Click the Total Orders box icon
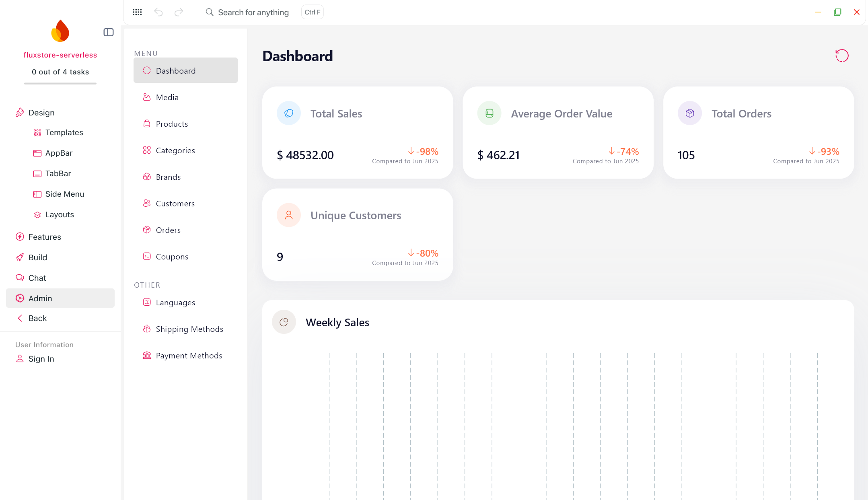Viewport: 868px width, 500px height. [689, 113]
